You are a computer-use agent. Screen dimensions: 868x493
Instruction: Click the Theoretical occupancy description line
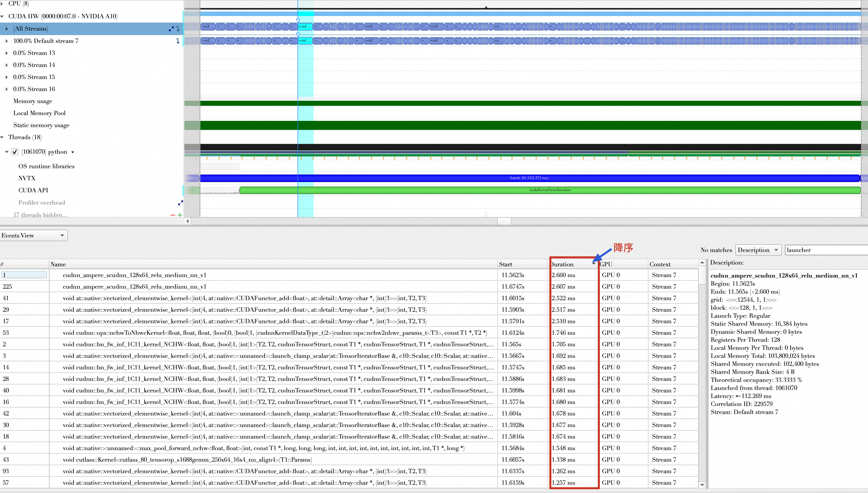click(x=756, y=380)
